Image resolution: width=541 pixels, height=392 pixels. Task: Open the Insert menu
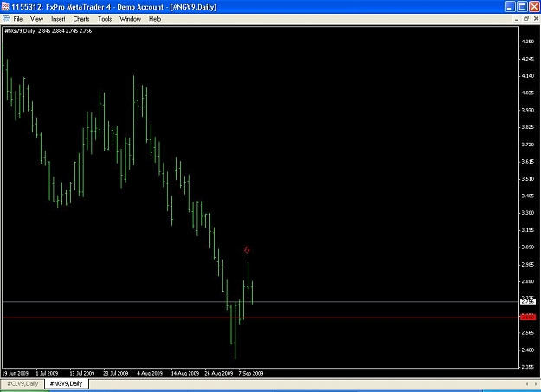58,19
